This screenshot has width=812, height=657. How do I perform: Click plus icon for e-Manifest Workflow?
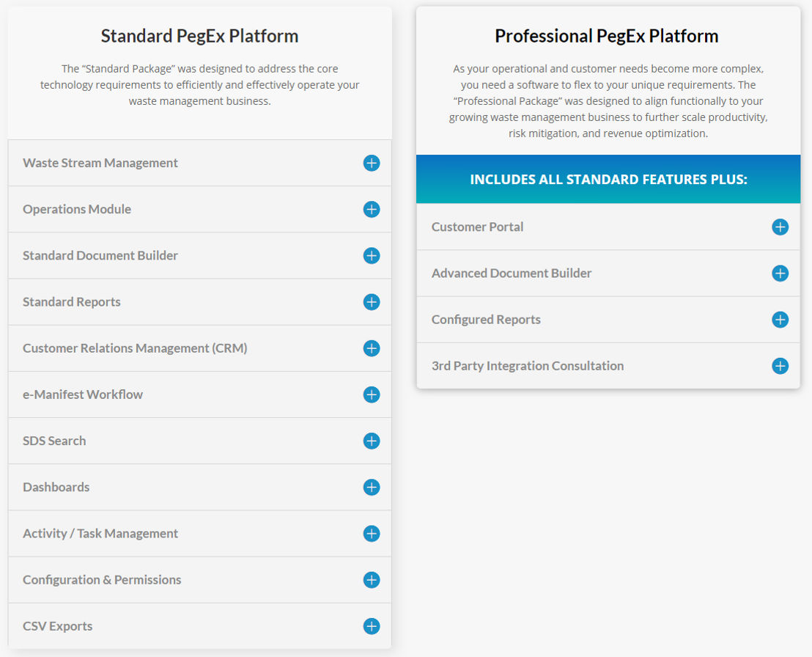[x=372, y=394]
